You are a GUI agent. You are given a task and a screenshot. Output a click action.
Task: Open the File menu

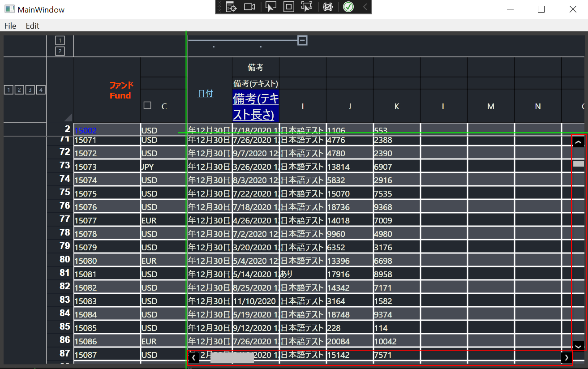[x=10, y=26]
